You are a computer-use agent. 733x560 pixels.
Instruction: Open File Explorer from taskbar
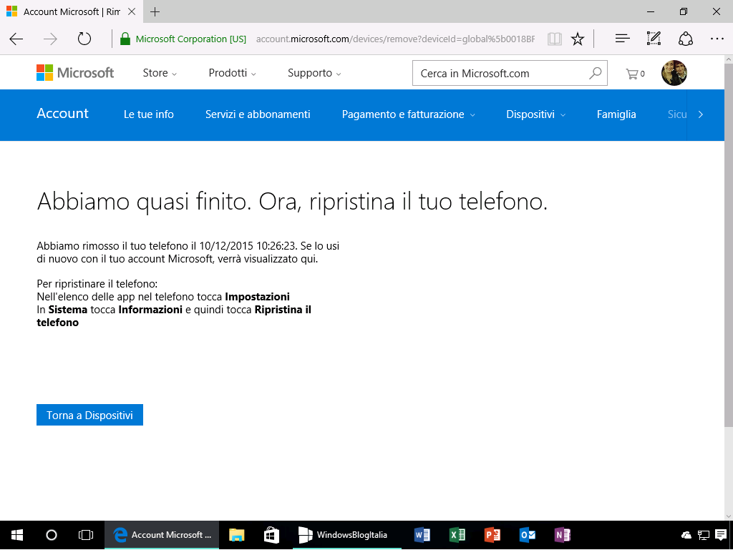[x=236, y=535]
